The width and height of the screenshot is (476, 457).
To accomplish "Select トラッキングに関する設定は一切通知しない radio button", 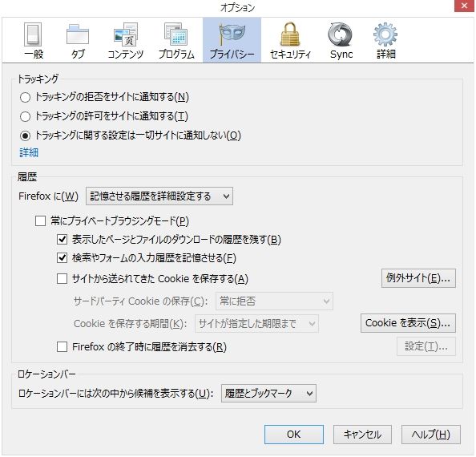I will (x=25, y=135).
